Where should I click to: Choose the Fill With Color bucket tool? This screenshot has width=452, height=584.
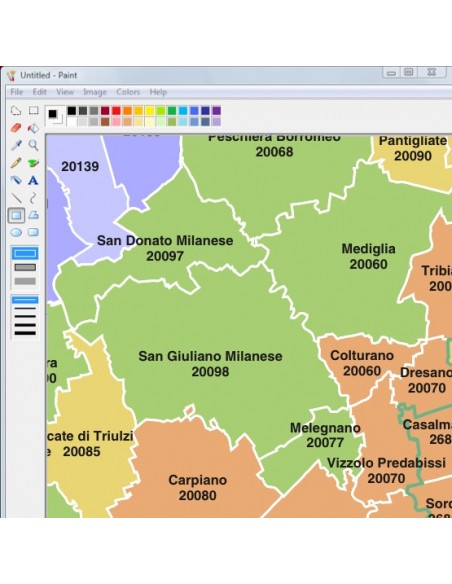pyautogui.click(x=34, y=128)
